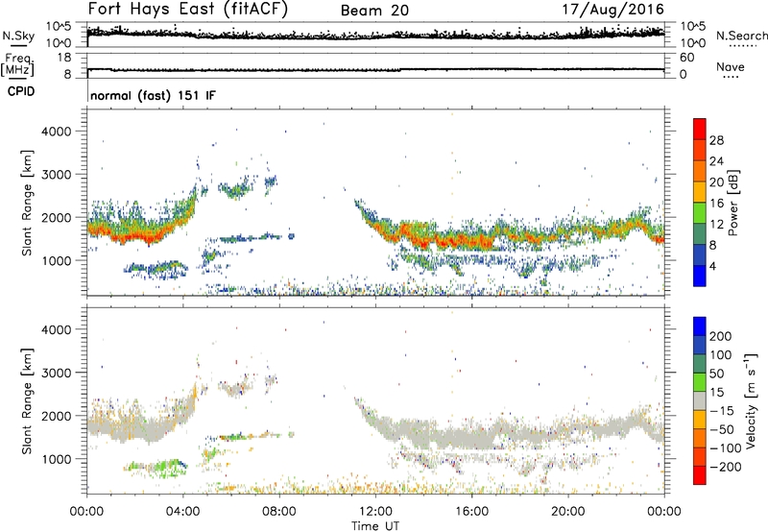Click the 'N.Search' legend label
This screenshot has width=768, height=532.
point(741,36)
